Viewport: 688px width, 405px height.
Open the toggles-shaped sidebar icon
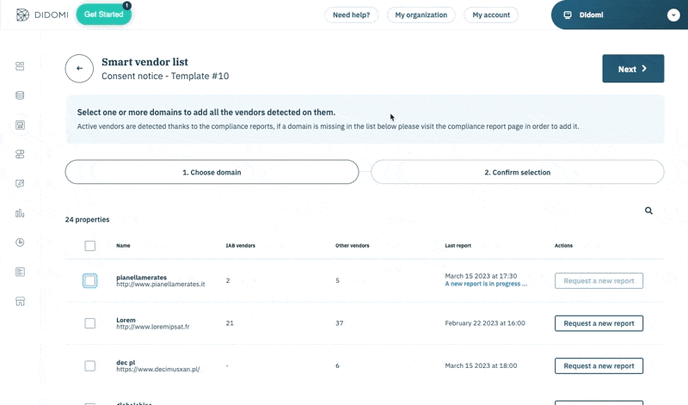(20, 154)
